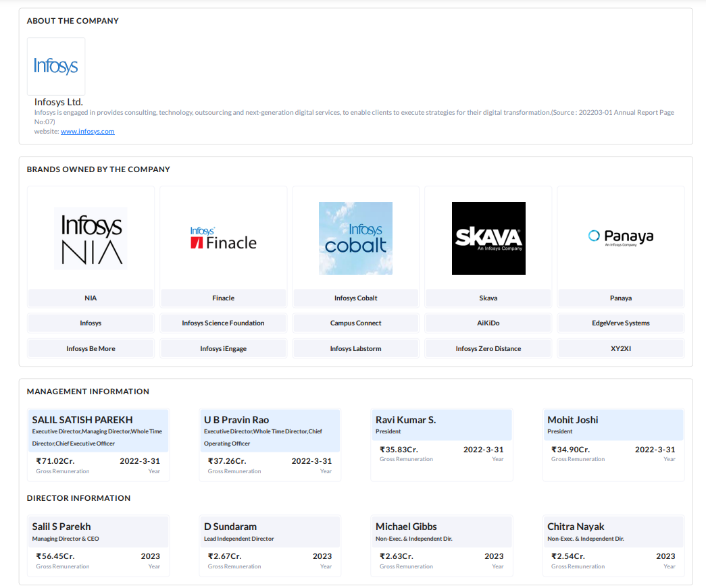The width and height of the screenshot is (706, 588).
Task: Click Mohit Joshi's 2022-3-31 year value
Action: 655,450
